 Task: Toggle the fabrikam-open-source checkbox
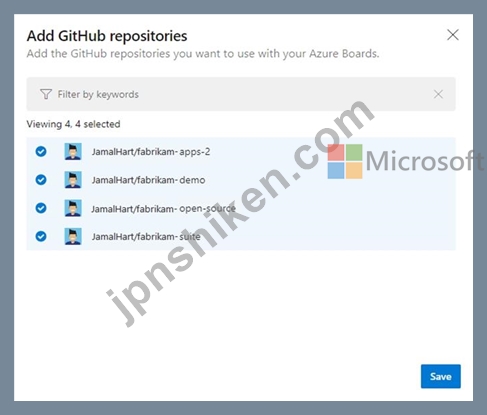click(41, 208)
